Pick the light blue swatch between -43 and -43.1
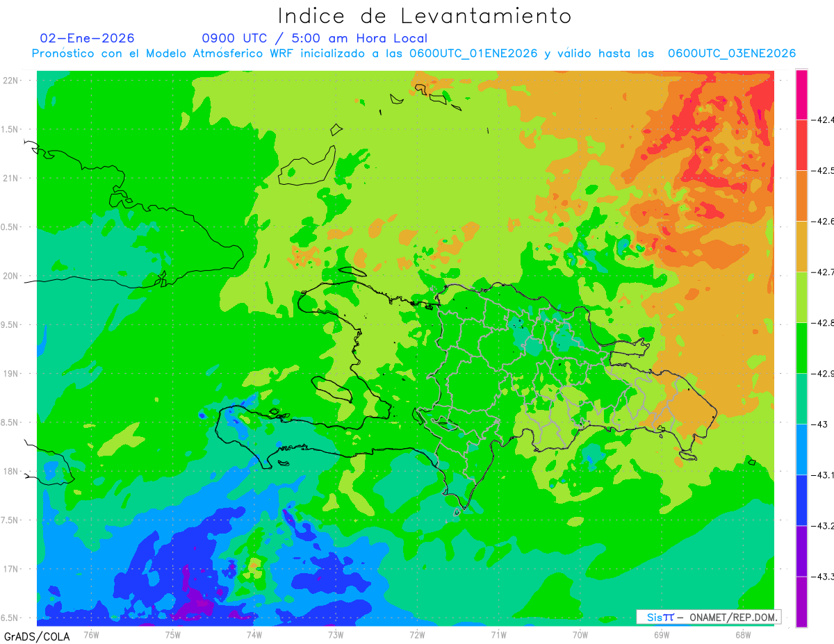 click(801, 449)
